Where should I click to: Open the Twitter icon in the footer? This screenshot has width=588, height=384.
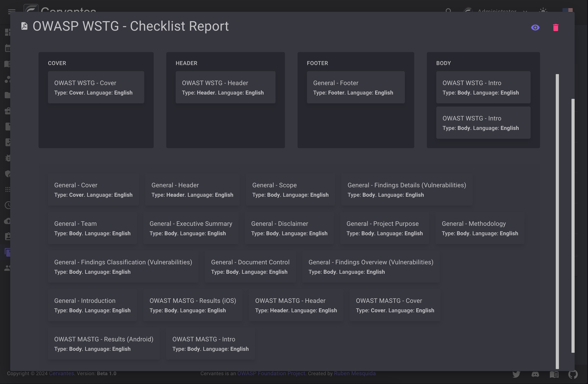click(516, 374)
